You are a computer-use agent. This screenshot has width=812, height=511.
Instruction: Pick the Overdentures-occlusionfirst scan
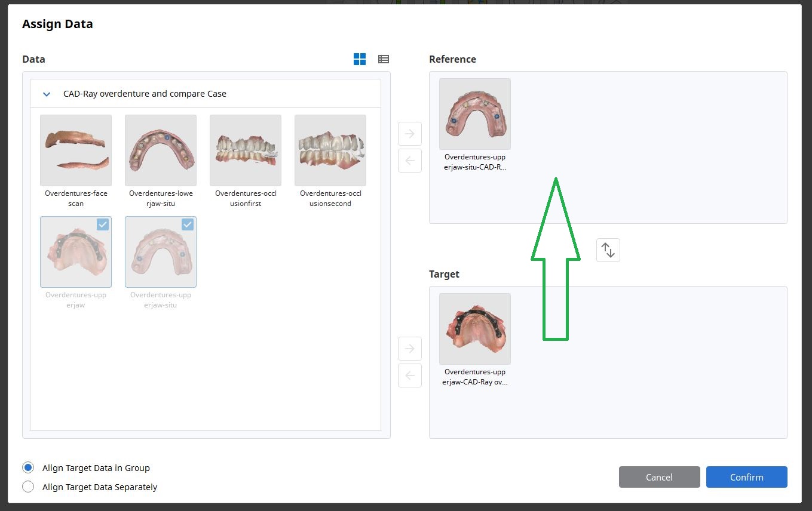click(246, 150)
